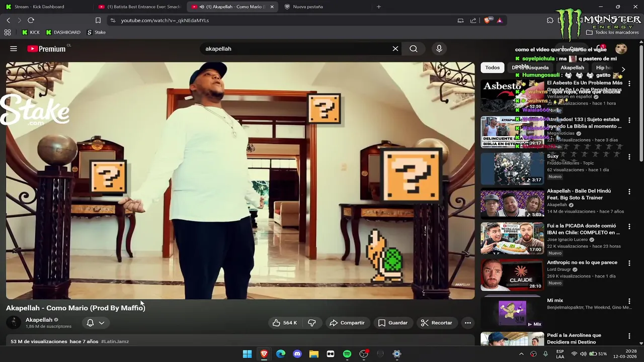Open site settings icon beside URL
The height and width of the screenshot is (362, 644).
(x=113, y=20)
